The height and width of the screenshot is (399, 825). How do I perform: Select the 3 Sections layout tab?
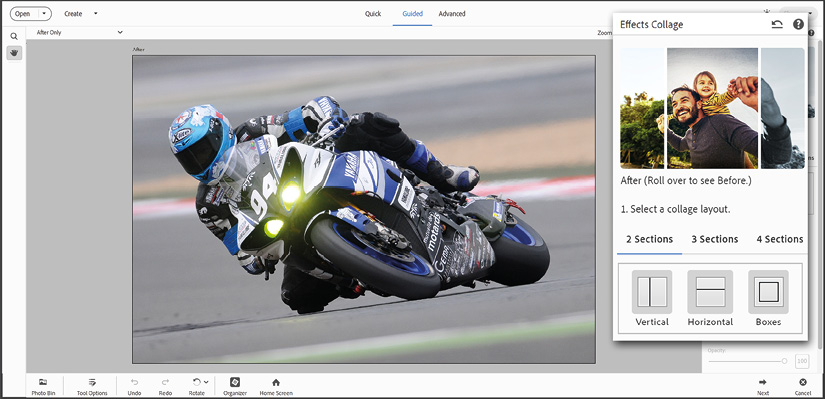(x=715, y=239)
